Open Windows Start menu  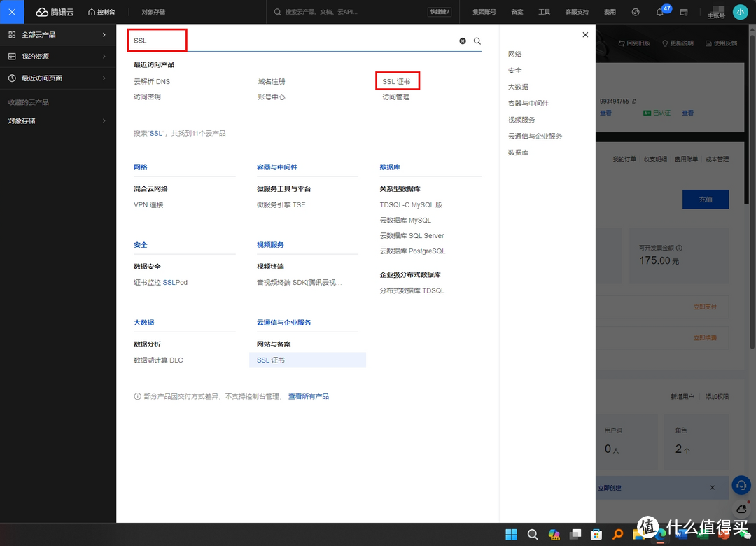[x=511, y=534]
